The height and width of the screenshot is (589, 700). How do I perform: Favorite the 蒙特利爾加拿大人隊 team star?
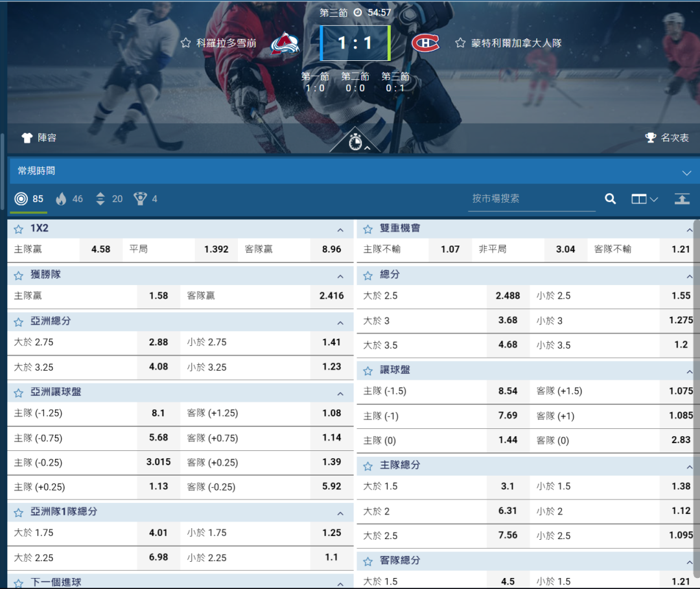click(x=460, y=43)
